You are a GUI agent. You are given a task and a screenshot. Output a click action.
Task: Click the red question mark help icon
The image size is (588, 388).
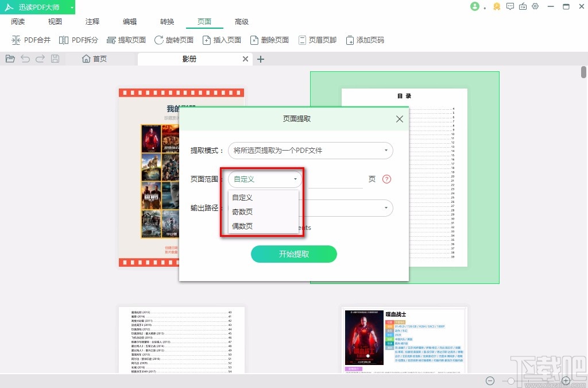point(385,179)
